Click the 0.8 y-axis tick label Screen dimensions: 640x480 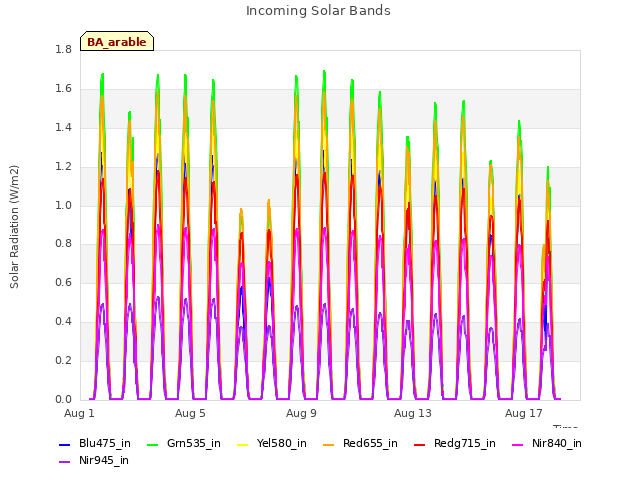coord(63,244)
